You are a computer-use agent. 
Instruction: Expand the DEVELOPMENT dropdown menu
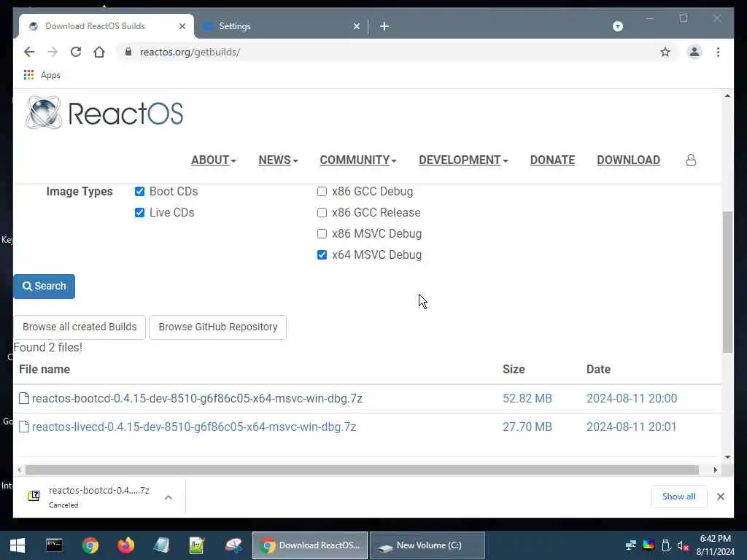tap(463, 160)
